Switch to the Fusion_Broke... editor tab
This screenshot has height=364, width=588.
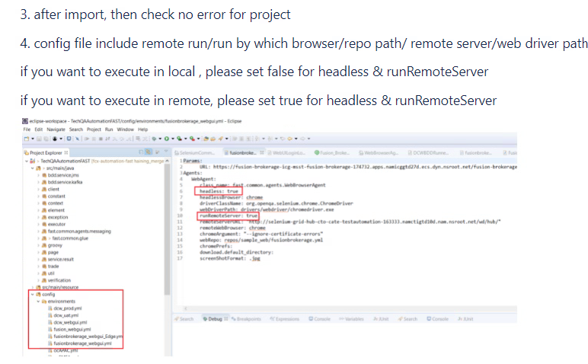(332, 152)
